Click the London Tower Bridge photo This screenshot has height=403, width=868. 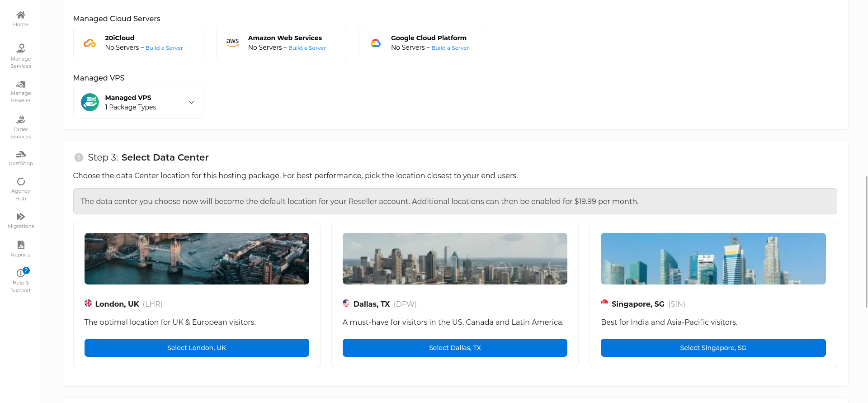(x=197, y=259)
